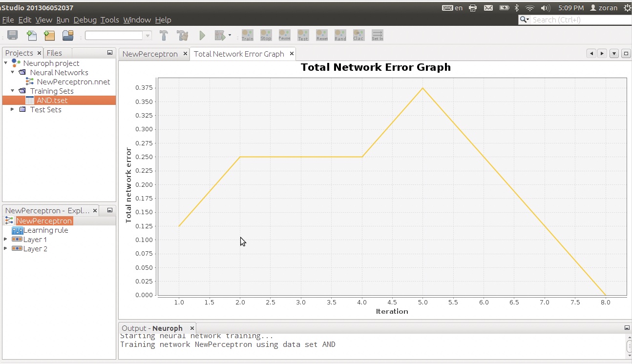
Task: Open the Debug button dropdown arrow
Action: coord(230,36)
